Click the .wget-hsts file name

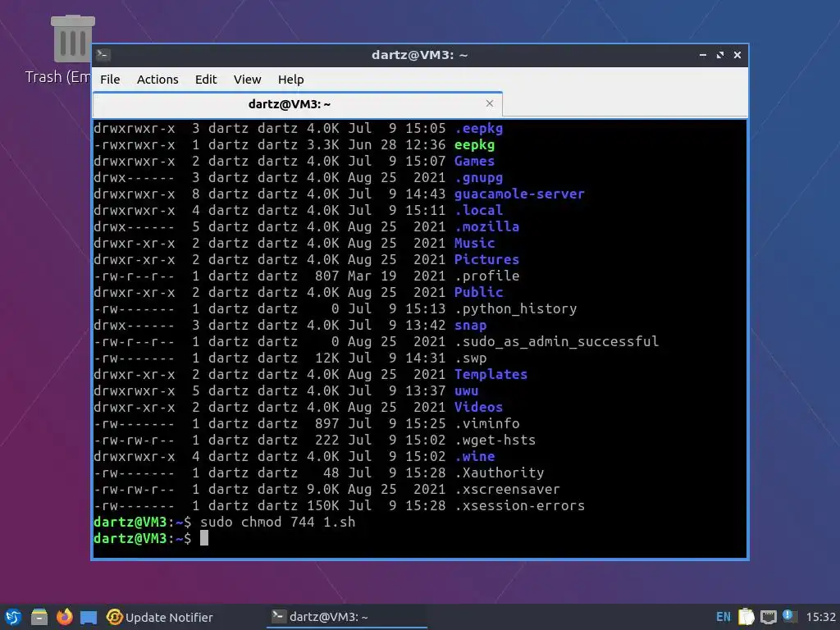point(495,441)
